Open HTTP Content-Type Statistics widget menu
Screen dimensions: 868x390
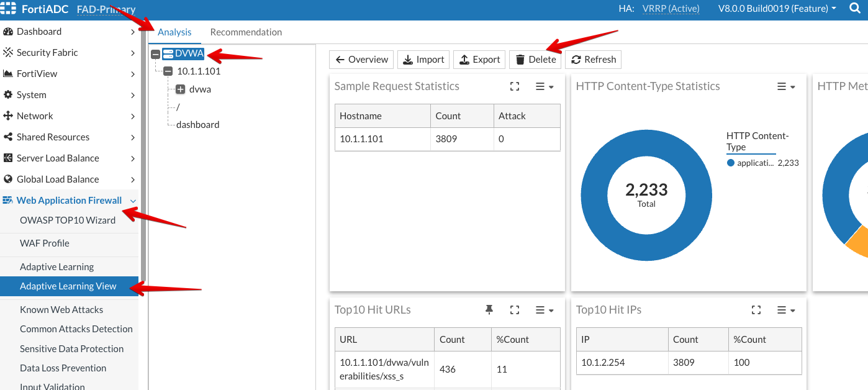point(786,87)
